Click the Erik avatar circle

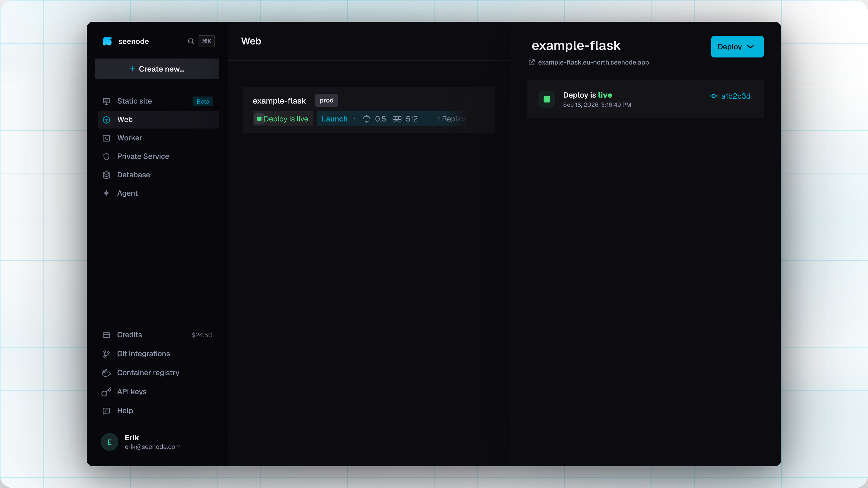coord(110,442)
